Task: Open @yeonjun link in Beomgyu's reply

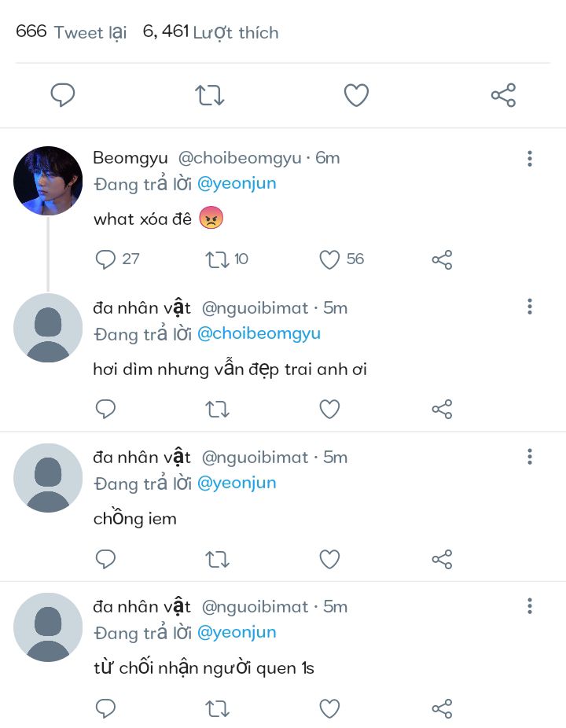Action: tap(237, 184)
